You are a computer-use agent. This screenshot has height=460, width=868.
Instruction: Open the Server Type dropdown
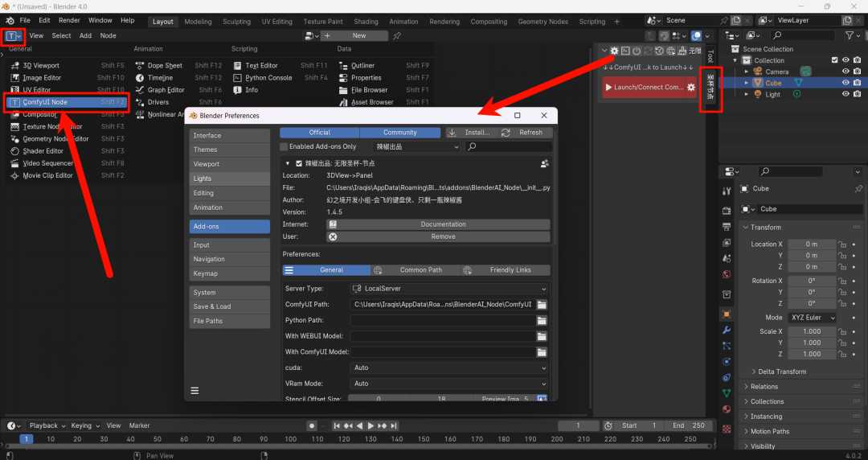pyautogui.click(x=449, y=289)
